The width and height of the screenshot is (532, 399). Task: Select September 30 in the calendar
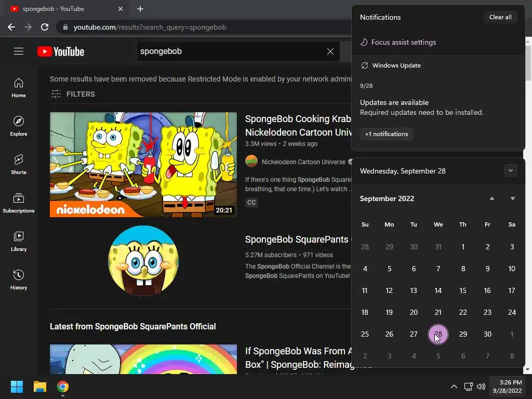click(x=487, y=334)
